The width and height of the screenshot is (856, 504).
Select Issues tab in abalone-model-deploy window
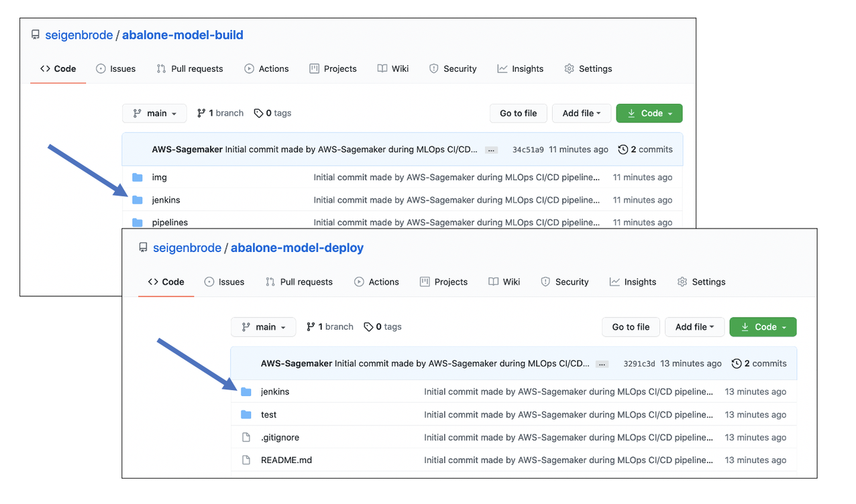coord(225,281)
